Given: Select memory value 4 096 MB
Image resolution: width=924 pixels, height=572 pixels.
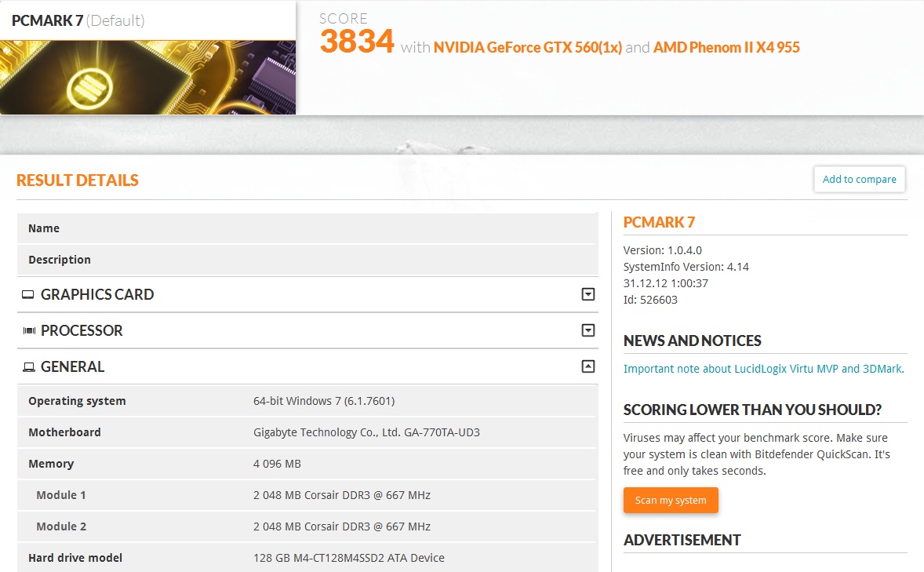Looking at the screenshot, I should point(277,464).
